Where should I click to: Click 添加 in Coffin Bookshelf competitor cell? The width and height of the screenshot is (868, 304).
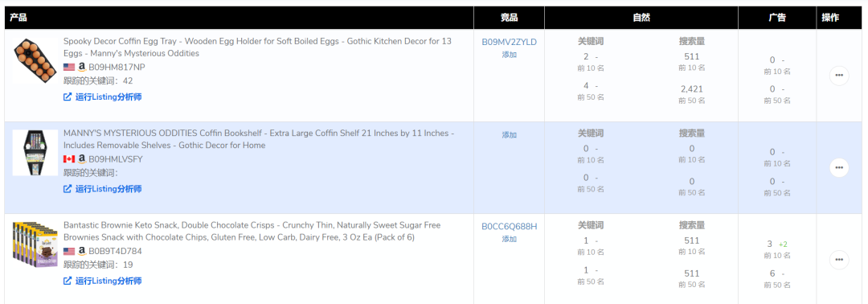[510, 134]
